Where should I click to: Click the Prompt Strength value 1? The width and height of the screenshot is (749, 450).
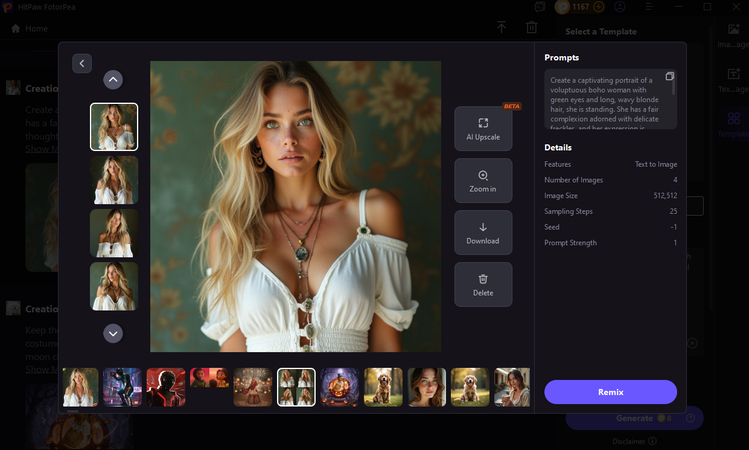[675, 243]
